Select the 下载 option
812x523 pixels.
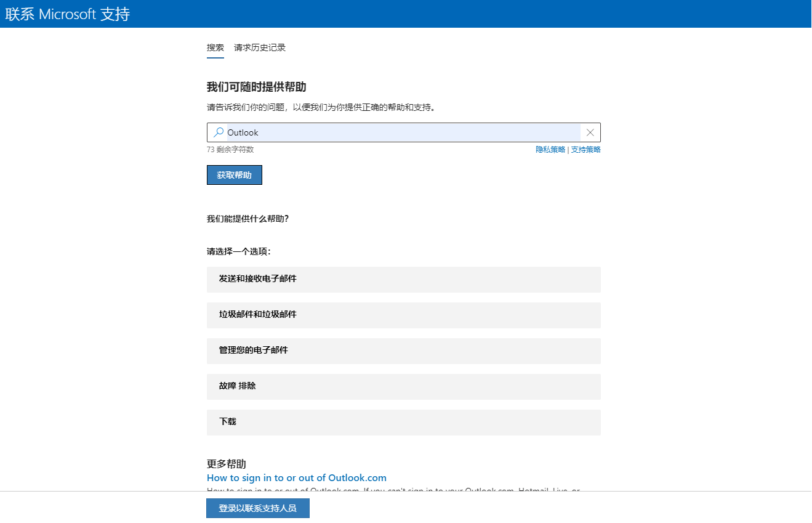coord(404,422)
